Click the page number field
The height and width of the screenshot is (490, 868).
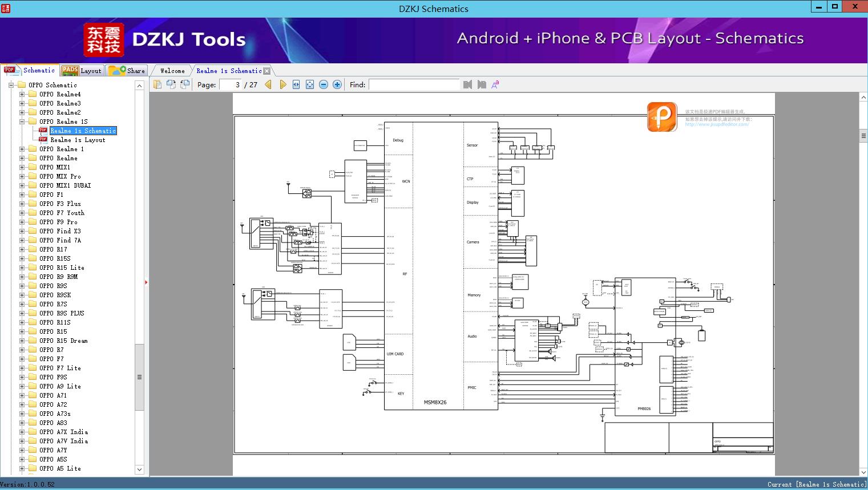pos(230,84)
